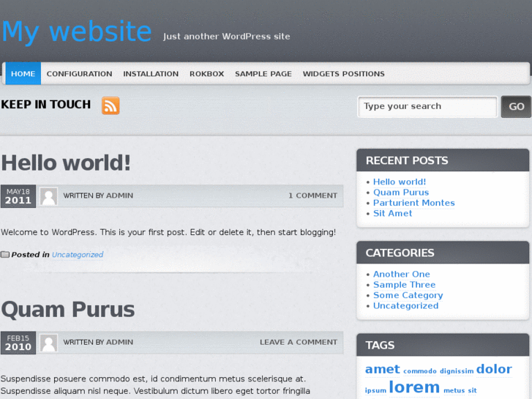Click the My website site title
The width and height of the screenshot is (532, 399).
click(77, 31)
